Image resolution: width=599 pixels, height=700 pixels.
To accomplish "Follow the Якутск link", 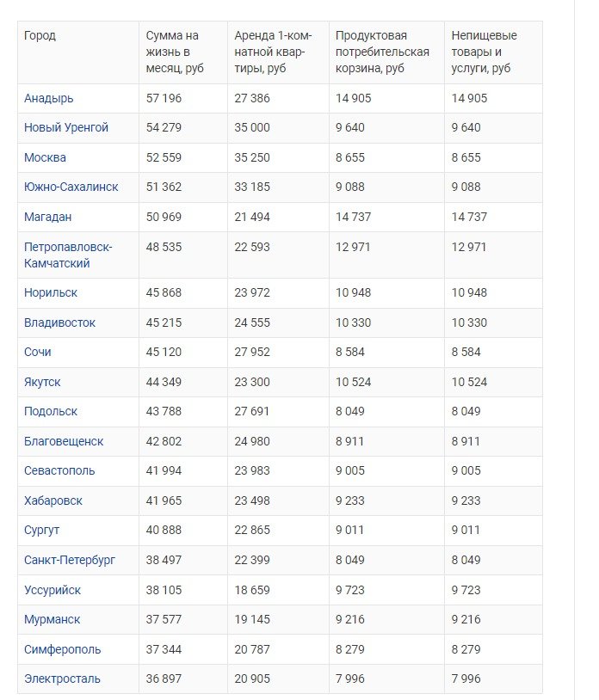I will coord(42,382).
